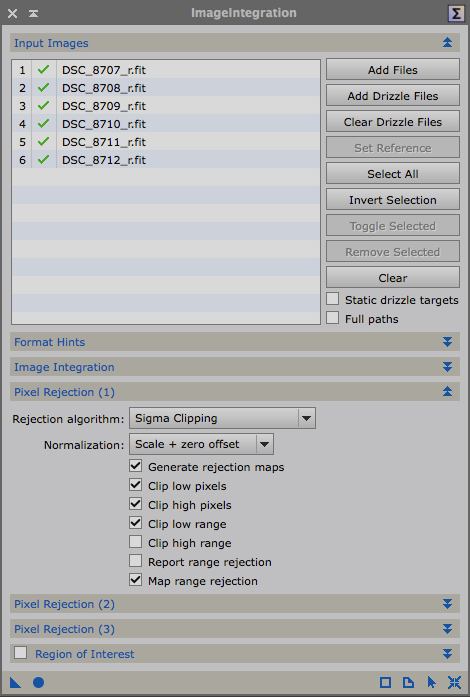Select file DSC_8709_r.fit in list
This screenshot has height=697, width=470.
pos(104,106)
